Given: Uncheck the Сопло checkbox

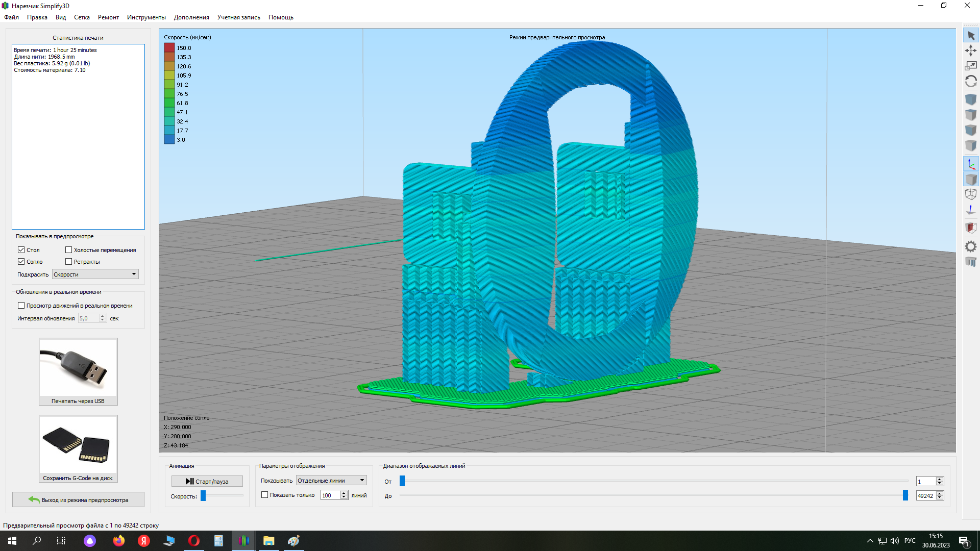Looking at the screenshot, I should [21, 262].
